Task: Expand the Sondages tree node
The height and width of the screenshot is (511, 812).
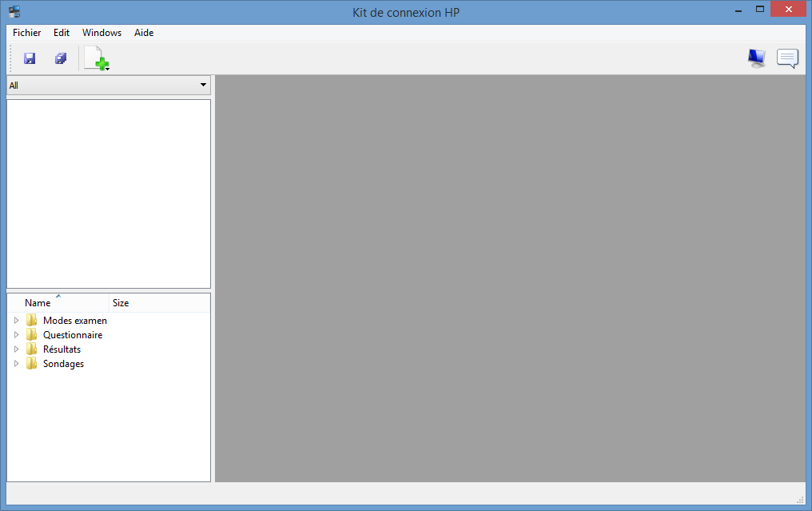Action: pos(16,364)
